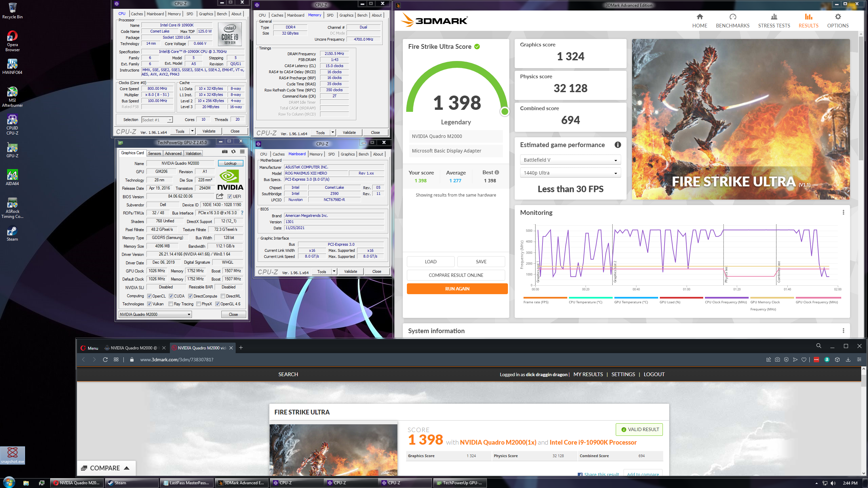Viewport: 868px width, 488px height.
Task: Go to 3DMark HOME section
Action: [x=699, y=21]
